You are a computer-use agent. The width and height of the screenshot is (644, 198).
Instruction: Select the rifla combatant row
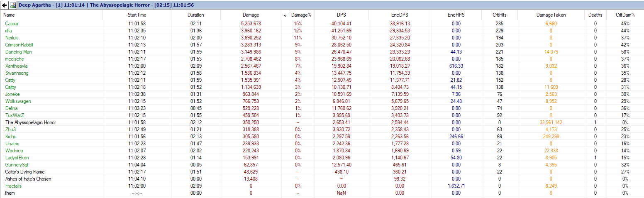point(322,31)
